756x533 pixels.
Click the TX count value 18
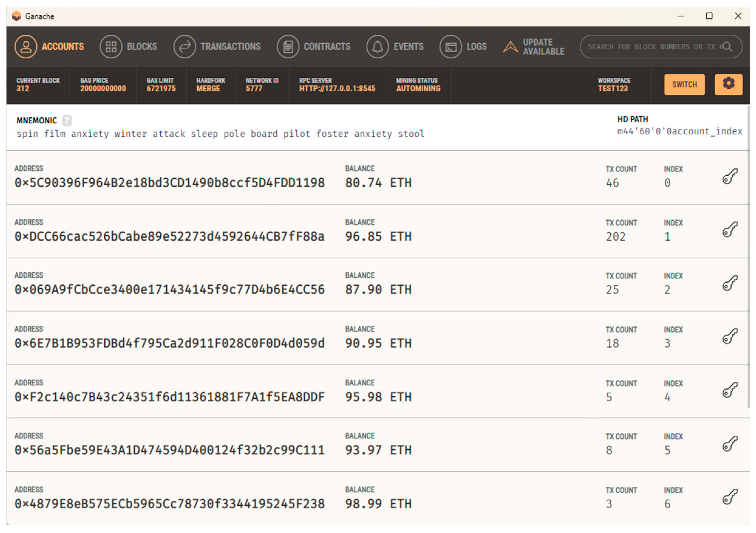coord(612,343)
